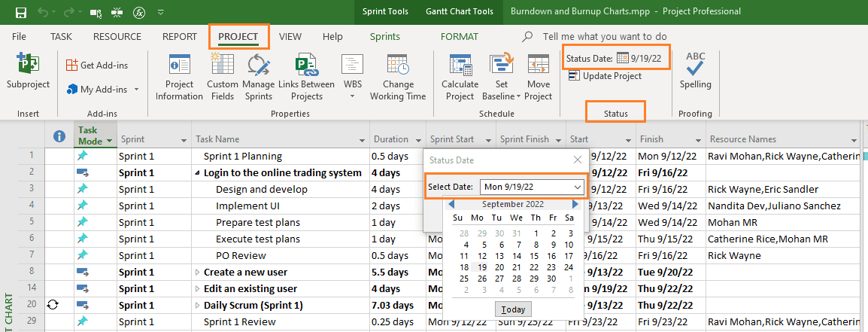The width and height of the screenshot is (868, 332).
Task: Click Calculate Project
Action: click(x=460, y=77)
